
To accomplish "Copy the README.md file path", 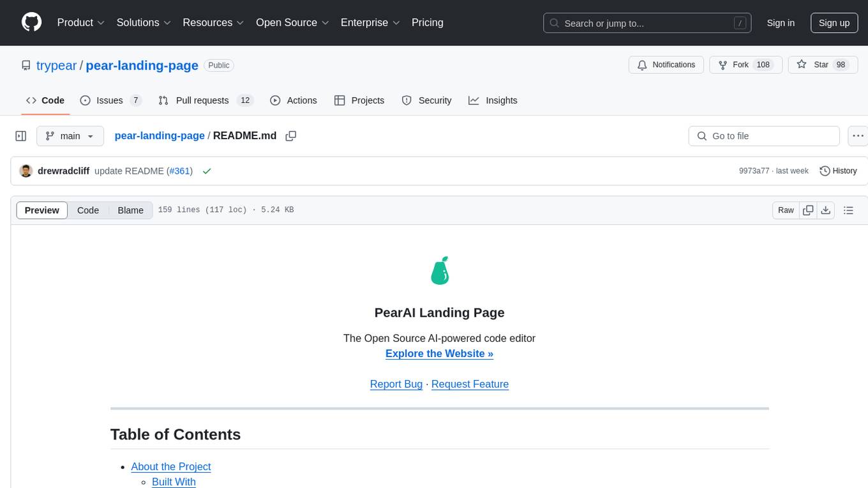I will pyautogui.click(x=291, y=136).
